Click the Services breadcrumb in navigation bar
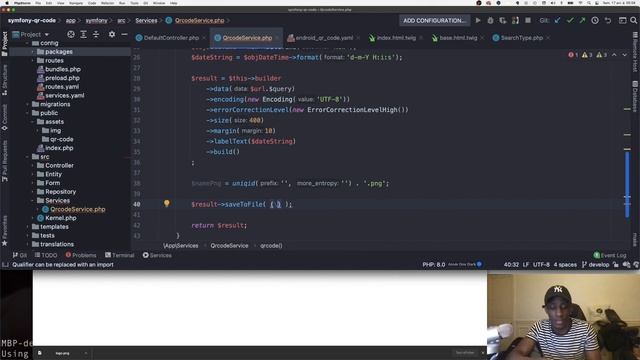Viewport: 640px width, 360px height. (146, 20)
